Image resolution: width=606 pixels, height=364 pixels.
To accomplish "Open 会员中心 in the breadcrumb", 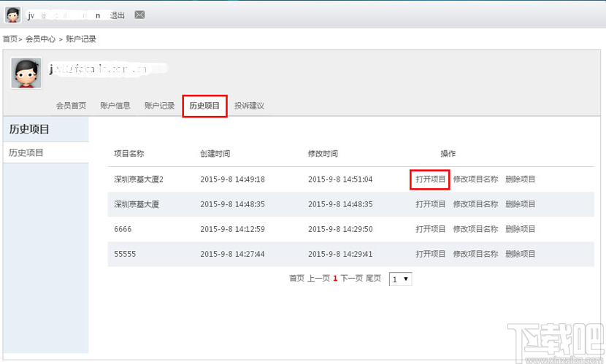I will coord(41,39).
